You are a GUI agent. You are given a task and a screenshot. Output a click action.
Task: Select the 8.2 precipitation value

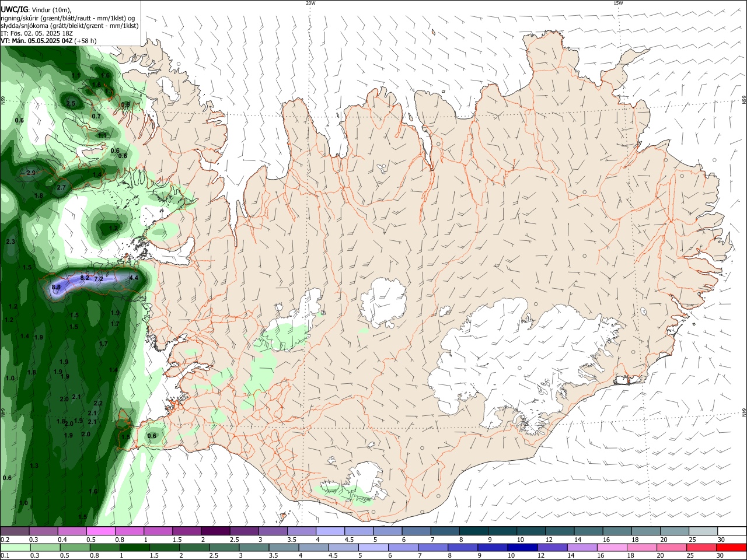pos(84,278)
